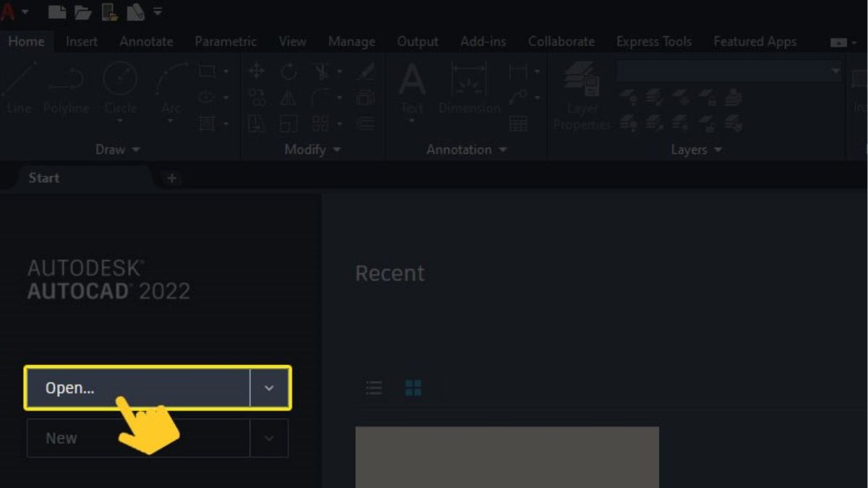Select the Line tool

(19, 88)
